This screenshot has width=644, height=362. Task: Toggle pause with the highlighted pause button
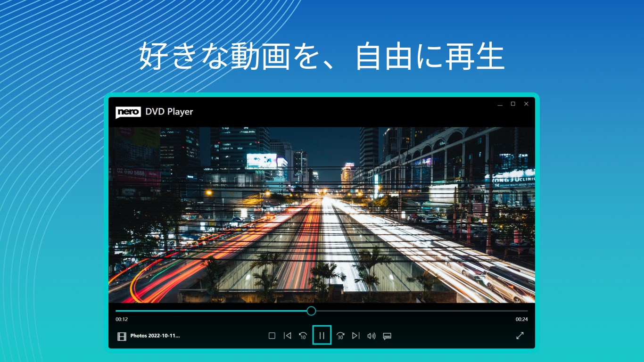[322, 336]
